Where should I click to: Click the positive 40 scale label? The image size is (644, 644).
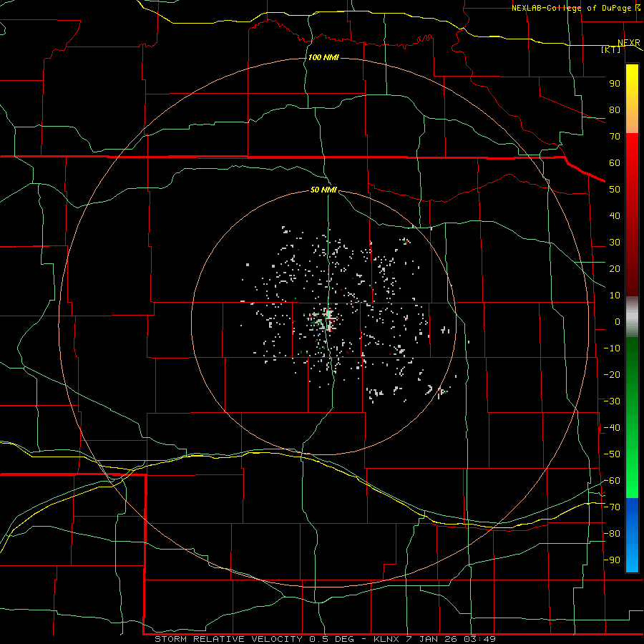[615, 216]
